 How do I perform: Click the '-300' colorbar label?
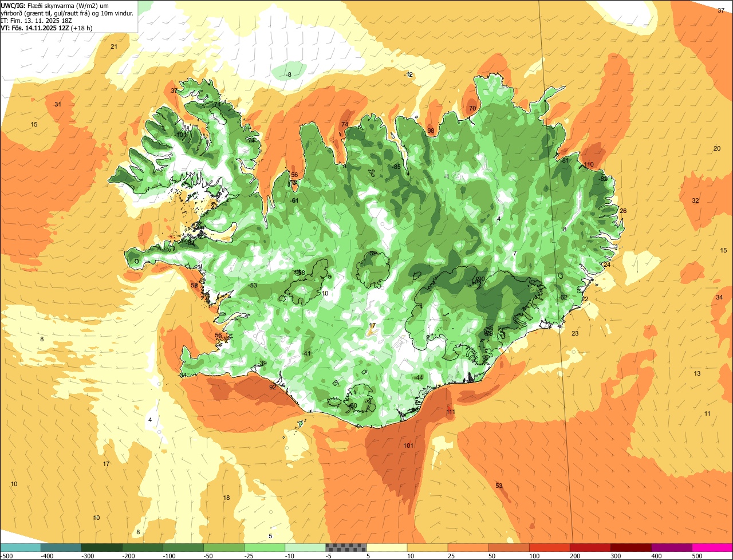coord(89,556)
